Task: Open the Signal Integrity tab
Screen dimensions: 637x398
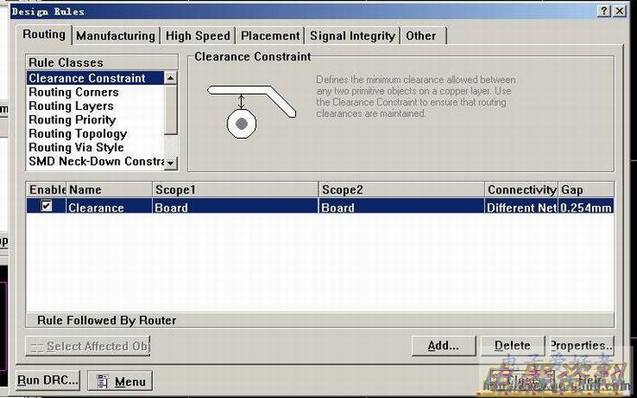Action: pos(353,36)
